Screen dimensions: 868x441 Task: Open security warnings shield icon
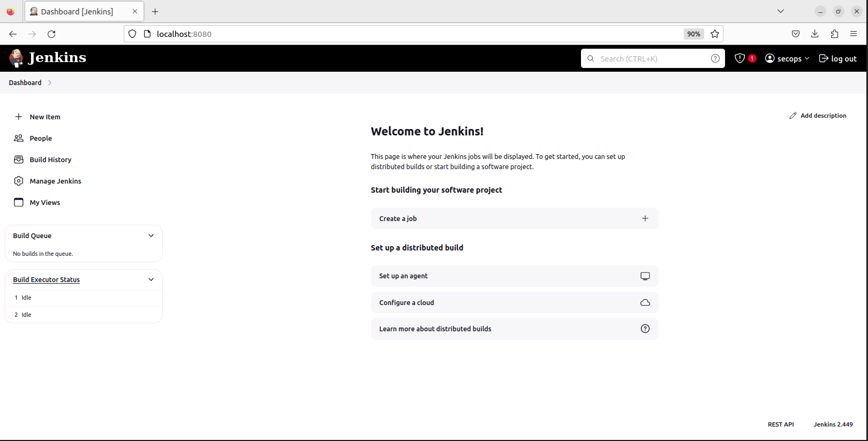point(739,58)
